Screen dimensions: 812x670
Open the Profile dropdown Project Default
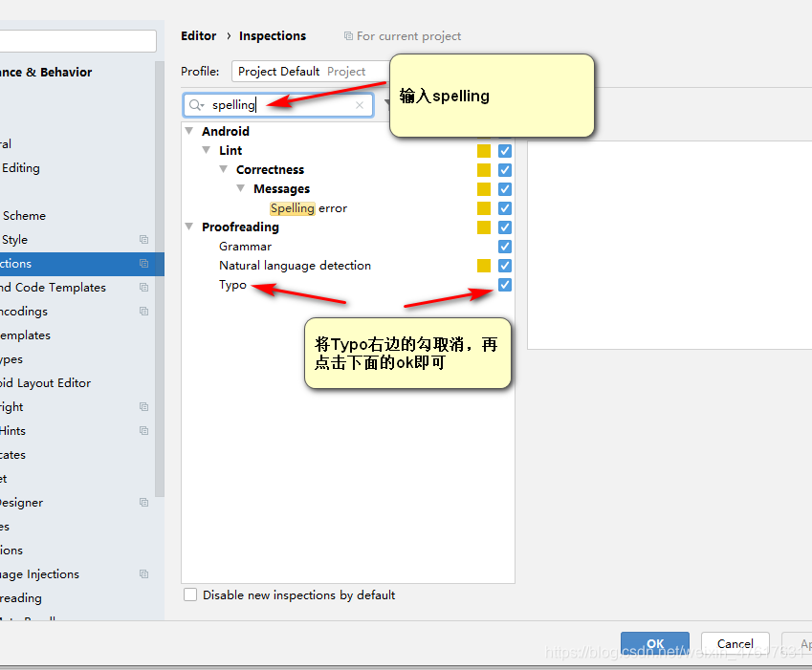[x=311, y=72]
